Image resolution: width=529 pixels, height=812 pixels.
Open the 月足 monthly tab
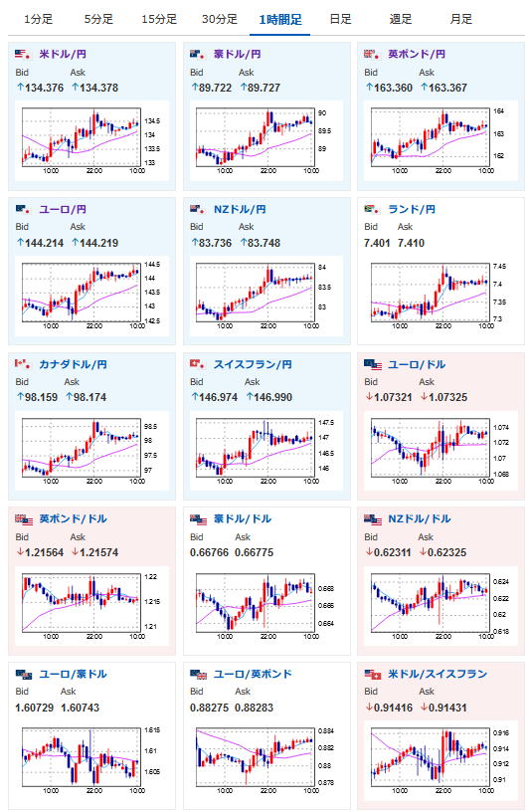click(460, 20)
